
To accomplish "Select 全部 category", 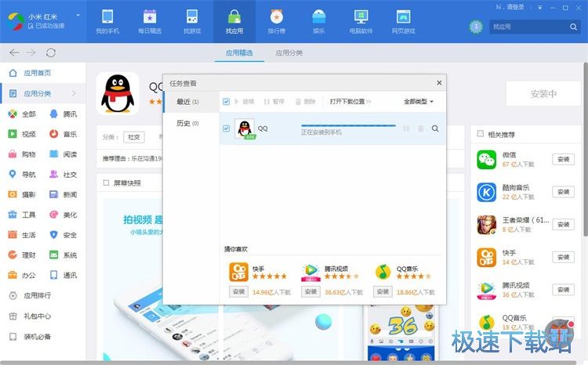I will 22,114.
